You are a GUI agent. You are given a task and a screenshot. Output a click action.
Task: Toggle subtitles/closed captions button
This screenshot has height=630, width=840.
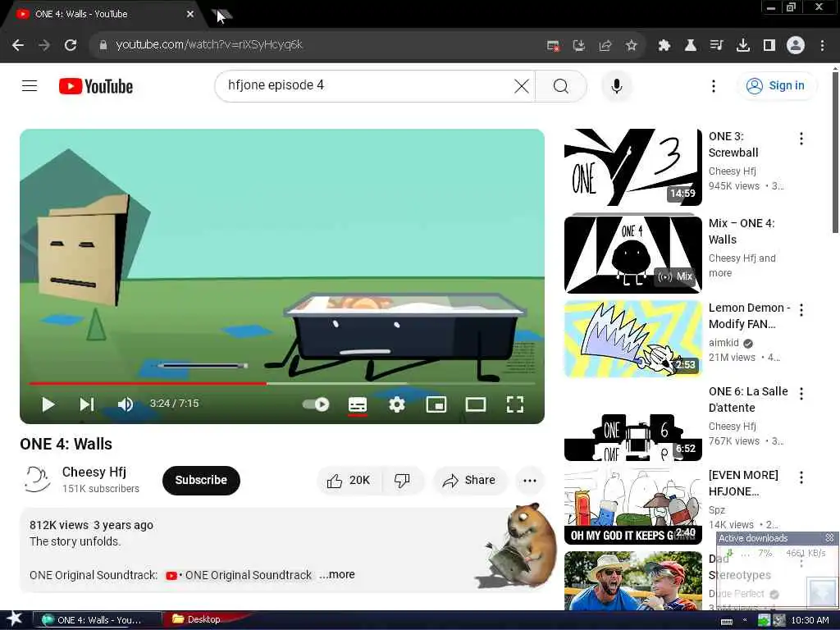[358, 404]
